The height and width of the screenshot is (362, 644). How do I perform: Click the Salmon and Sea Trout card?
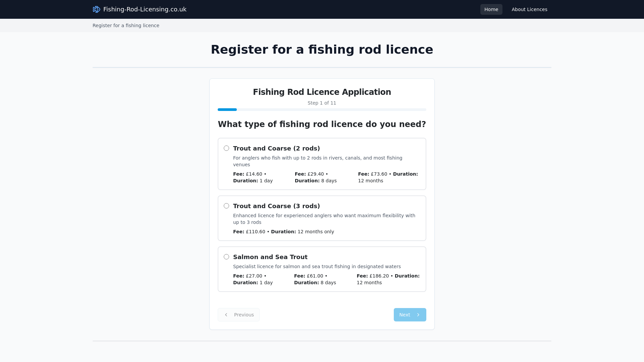click(322, 269)
